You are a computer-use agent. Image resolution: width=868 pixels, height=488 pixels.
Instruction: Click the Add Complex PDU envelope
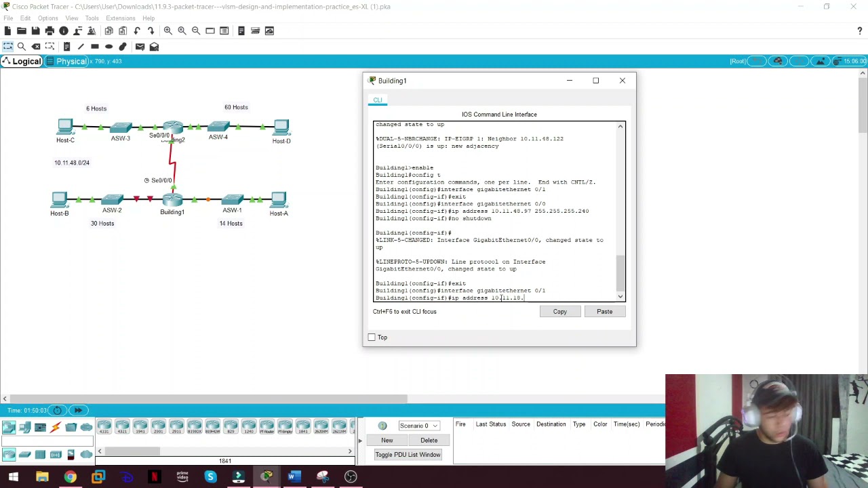click(x=154, y=47)
